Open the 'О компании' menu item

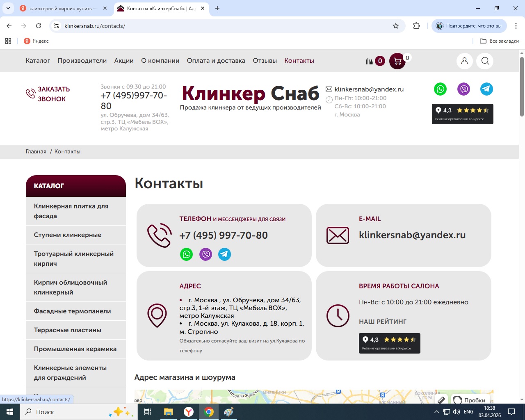click(x=160, y=61)
